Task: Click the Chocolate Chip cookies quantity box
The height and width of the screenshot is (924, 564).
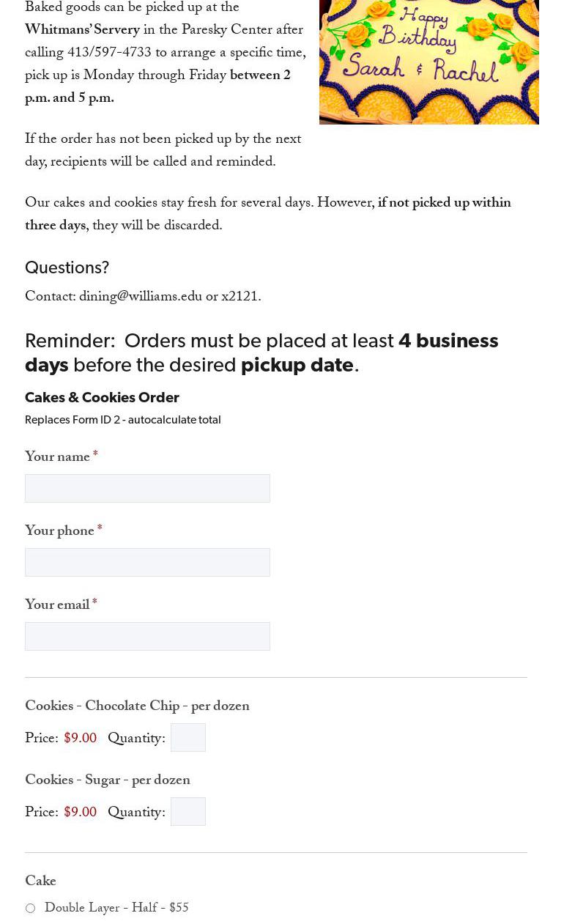Action: [x=188, y=738]
